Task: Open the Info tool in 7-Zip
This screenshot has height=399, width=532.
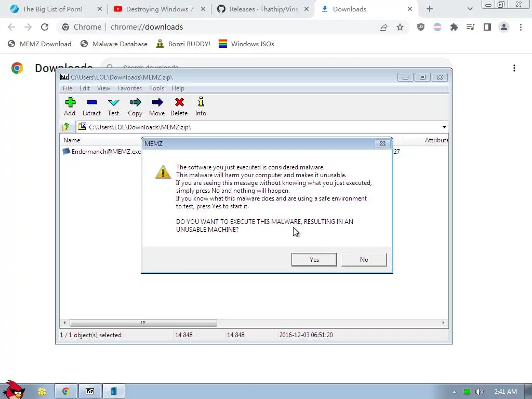Action: (201, 107)
